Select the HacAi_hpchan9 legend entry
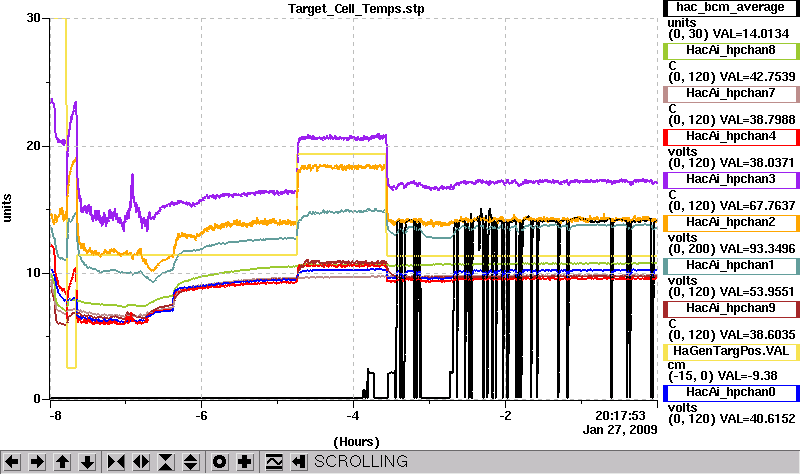Image resolution: width=800 pixels, height=474 pixels. click(731, 309)
